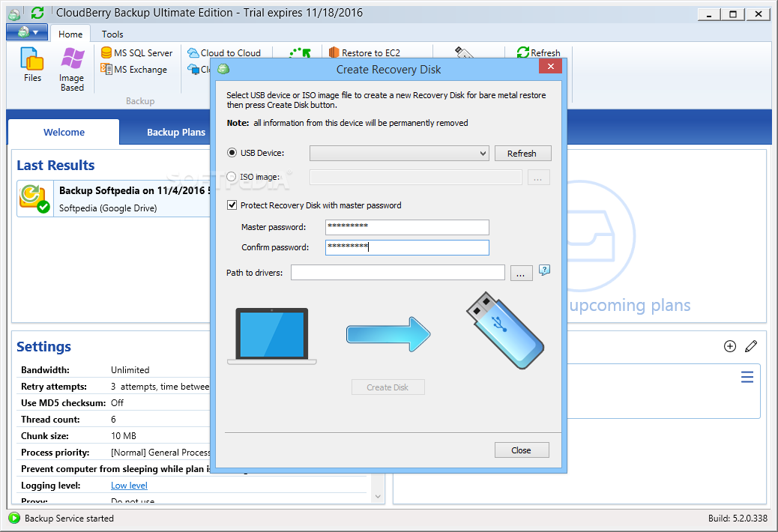Maximize the CloudBerry Backup window
Viewport: 778px width, 532px height.
733,14
